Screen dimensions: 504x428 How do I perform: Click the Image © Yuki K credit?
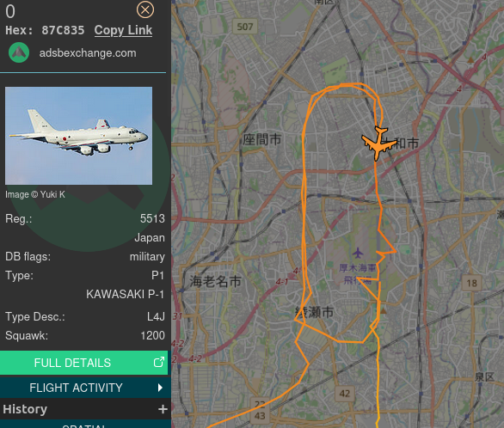tap(35, 194)
